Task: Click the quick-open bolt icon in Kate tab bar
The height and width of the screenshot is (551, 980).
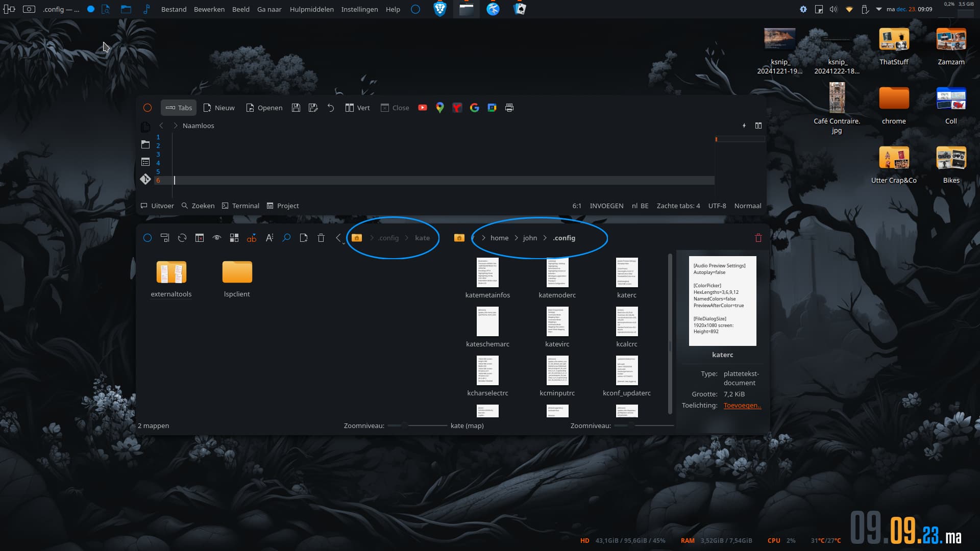Action: tap(744, 126)
